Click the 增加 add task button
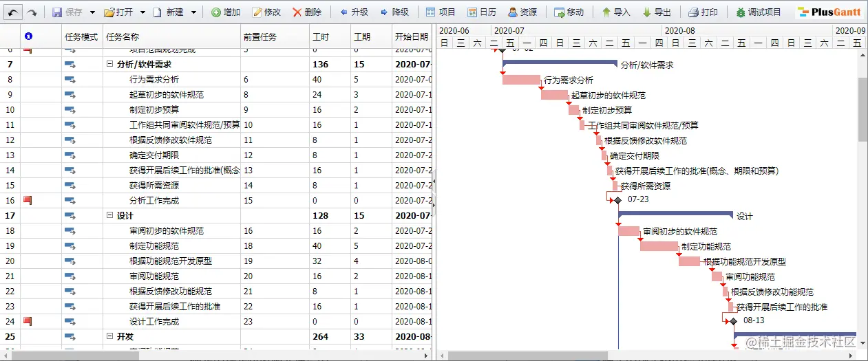 coord(226,12)
